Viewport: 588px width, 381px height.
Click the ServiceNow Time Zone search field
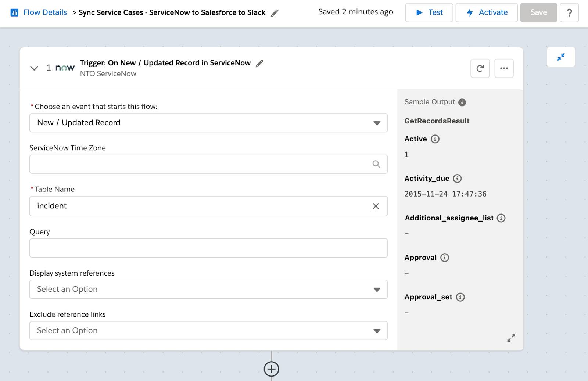[x=208, y=164]
